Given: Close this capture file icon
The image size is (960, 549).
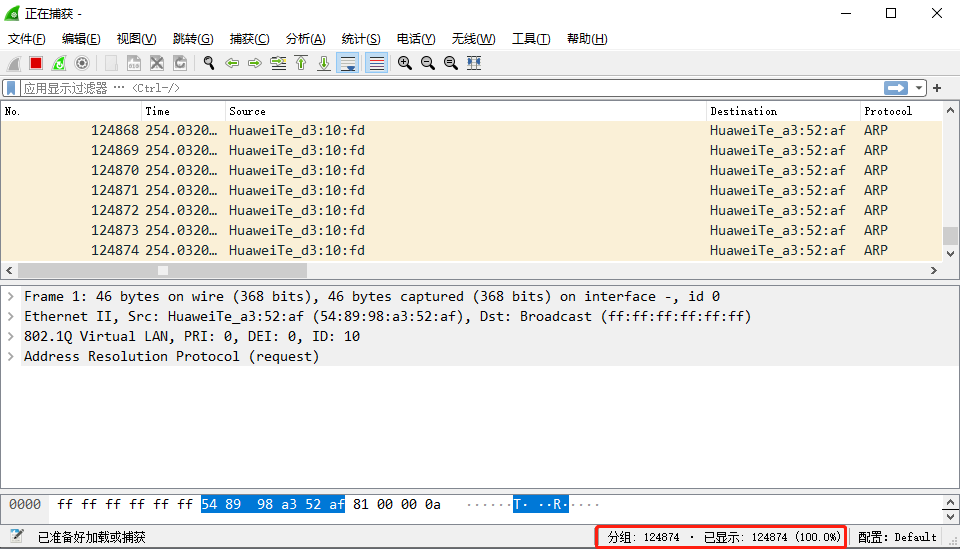Looking at the screenshot, I should click(x=157, y=63).
